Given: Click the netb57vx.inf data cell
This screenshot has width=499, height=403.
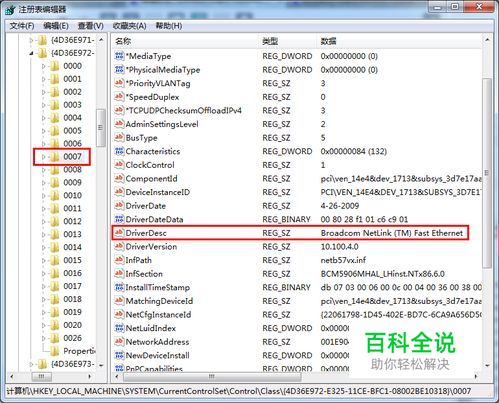Looking at the screenshot, I should tap(343, 260).
